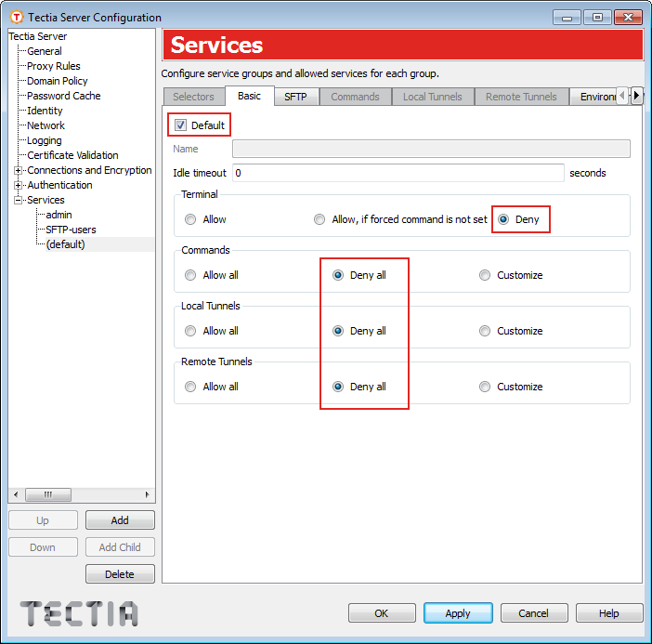
Task: Choose Allow all for Remote Tunnels
Action: tap(190, 387)
